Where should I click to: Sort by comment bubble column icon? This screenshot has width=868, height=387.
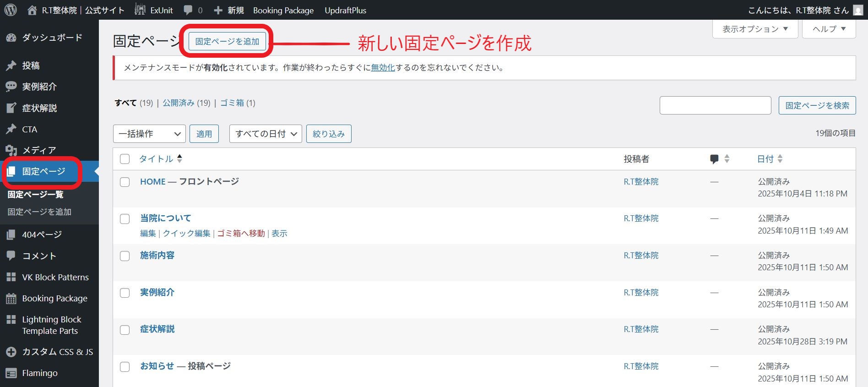coord(714,159)
